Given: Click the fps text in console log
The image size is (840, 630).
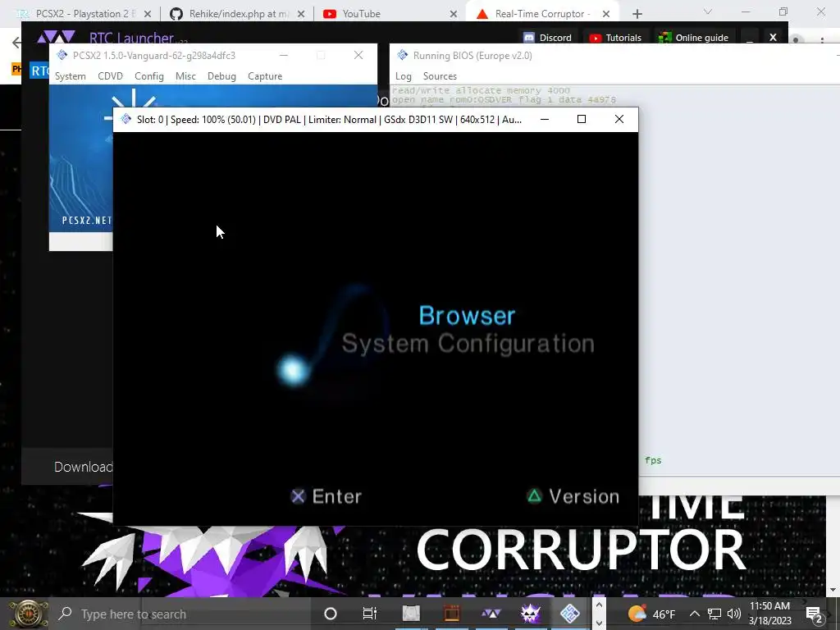Looking at the screenshot, I should (653, 460).
